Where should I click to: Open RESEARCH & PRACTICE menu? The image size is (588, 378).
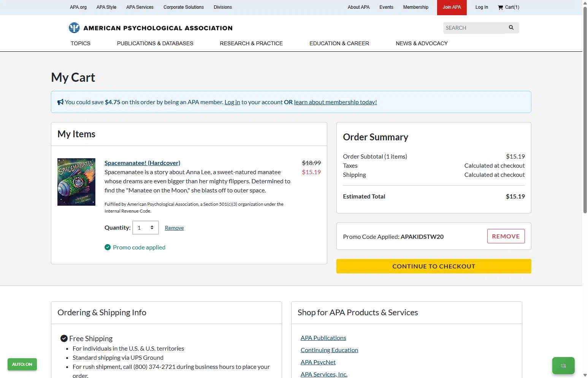pos(251,43)
